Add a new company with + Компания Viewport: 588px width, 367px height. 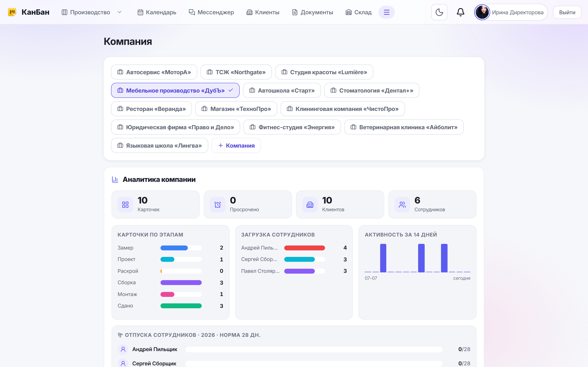point(236,145)
